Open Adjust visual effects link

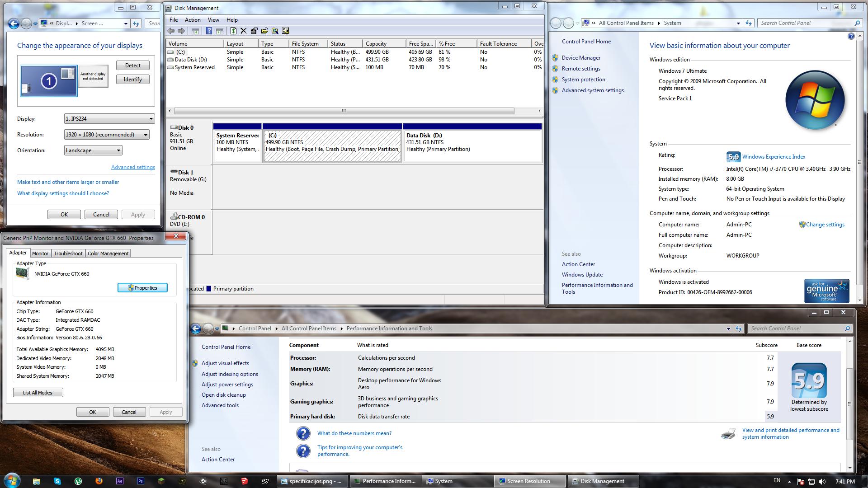point(225,363)
